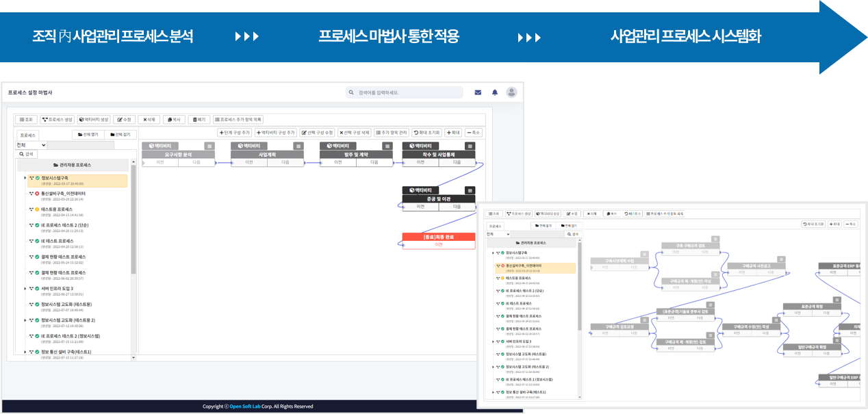Open the hamburger menu on the 준공 및 이관 activity
Screen dimensions: 868x414
(x=470, y=190)
